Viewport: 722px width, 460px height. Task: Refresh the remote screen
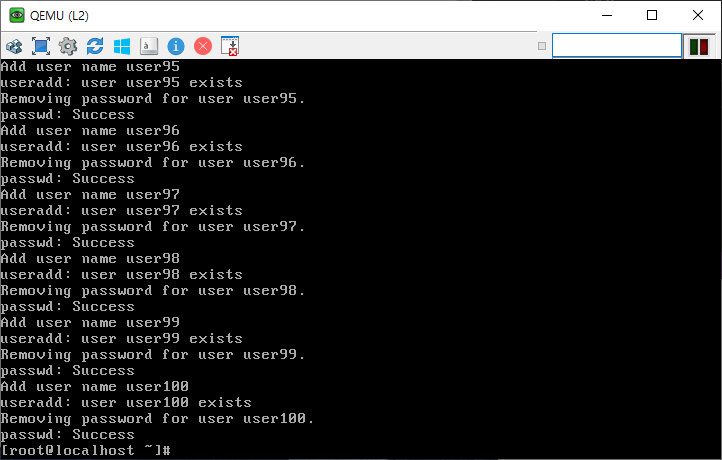[95, 46]
